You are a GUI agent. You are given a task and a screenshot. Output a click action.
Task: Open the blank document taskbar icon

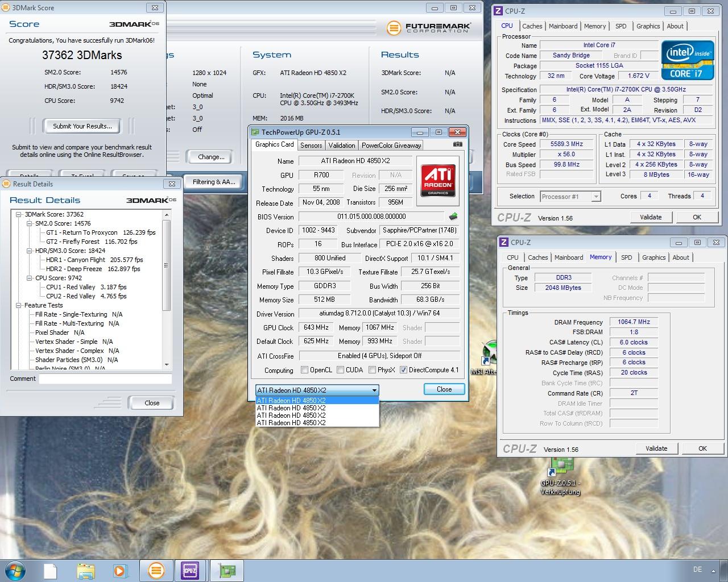click(x=50, y=571)
